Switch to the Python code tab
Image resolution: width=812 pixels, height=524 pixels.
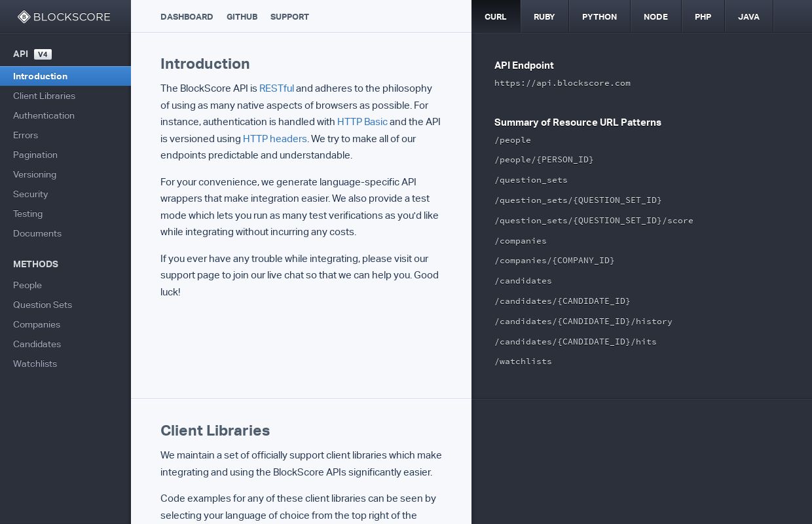click(x=599, y=16)
